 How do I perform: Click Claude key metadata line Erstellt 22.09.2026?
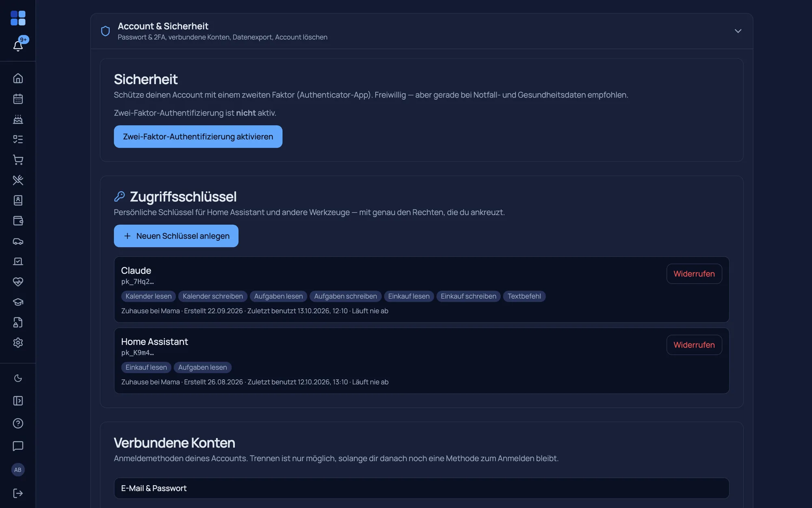(255, 311)
